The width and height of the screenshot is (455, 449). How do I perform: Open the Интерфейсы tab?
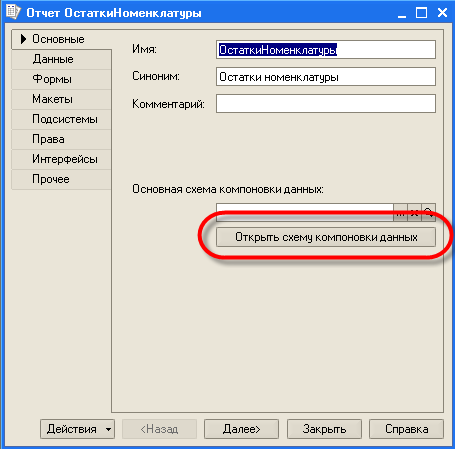tap(61, 159)
